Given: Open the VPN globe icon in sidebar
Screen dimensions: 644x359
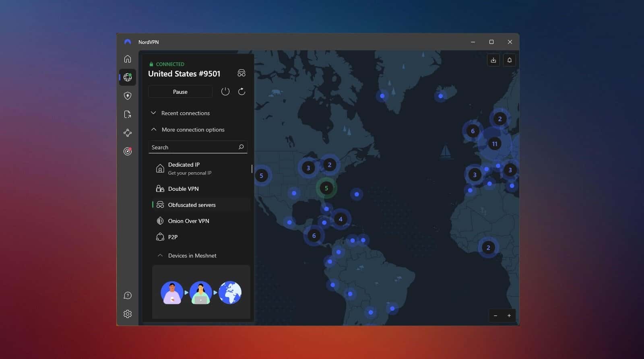Looking at the screenshot, I should [x=128, y=77].
